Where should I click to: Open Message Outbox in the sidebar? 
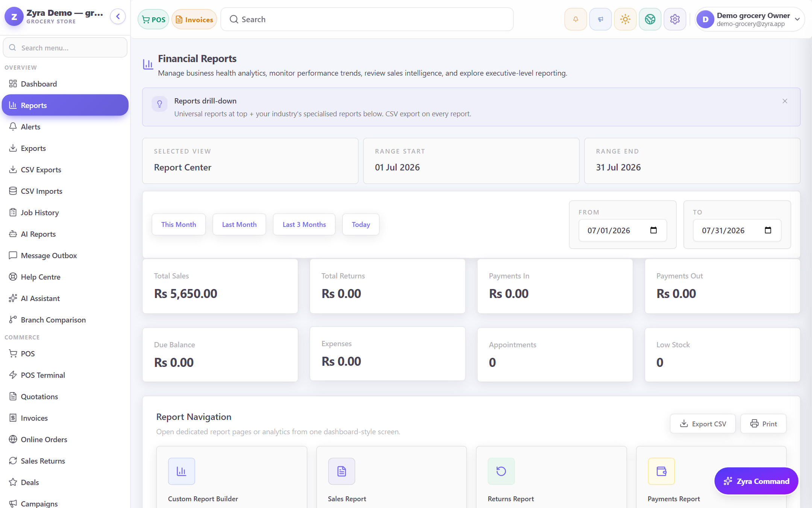click(x=65, y=256)
